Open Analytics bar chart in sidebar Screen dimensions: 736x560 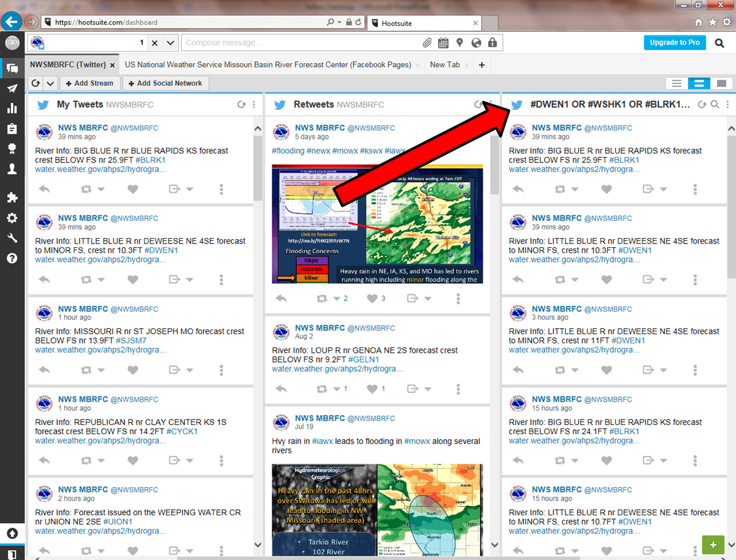pyautogui.click(x=12, y=109)
